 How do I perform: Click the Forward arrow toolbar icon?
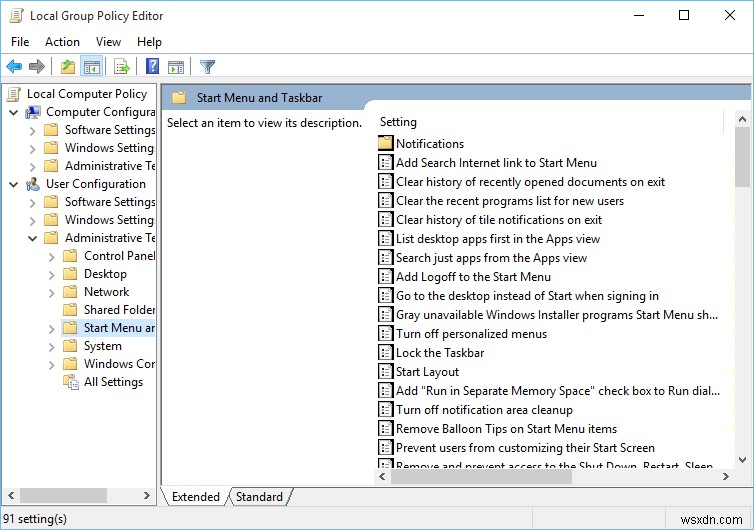(x=37, y=66)
